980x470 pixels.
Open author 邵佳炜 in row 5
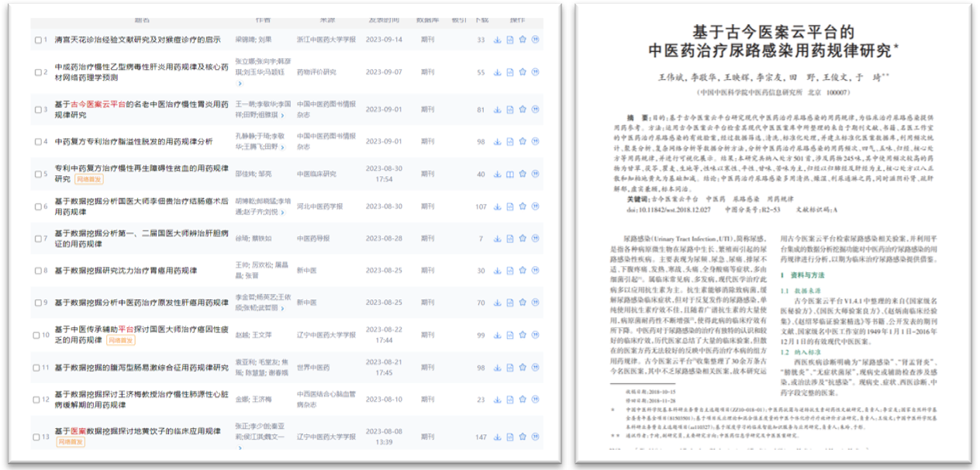(x=244, y=174)
